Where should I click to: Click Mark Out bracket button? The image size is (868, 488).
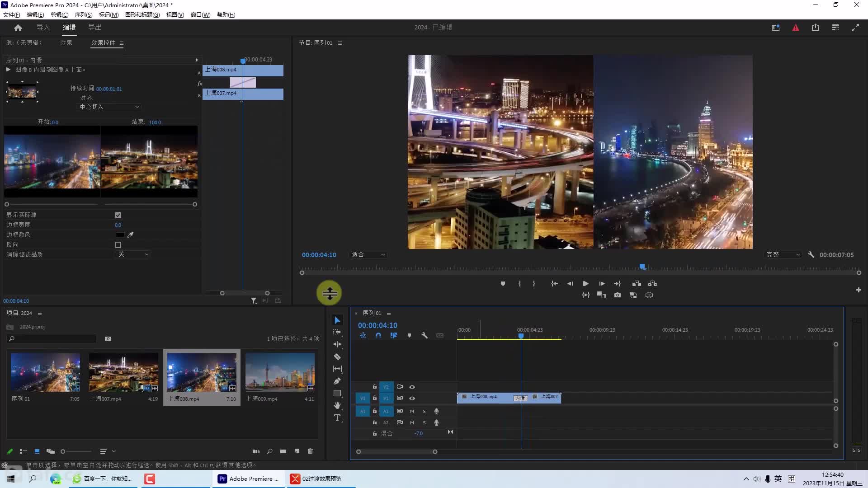(534, 284)
